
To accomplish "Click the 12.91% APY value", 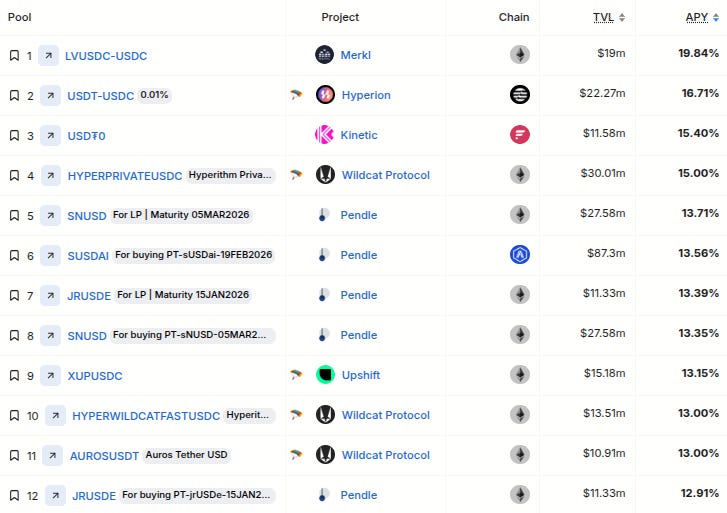I will 700,493.
